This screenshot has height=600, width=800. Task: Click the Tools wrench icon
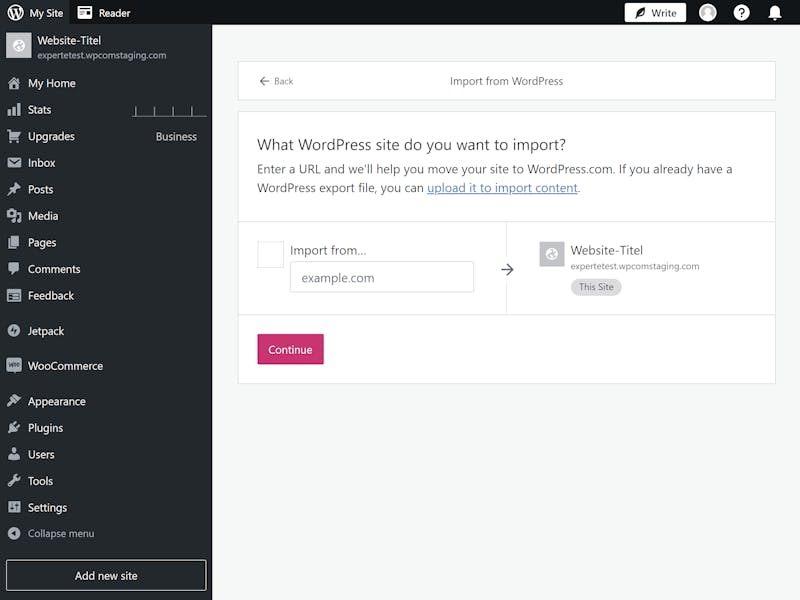click(x=14, y=481)
